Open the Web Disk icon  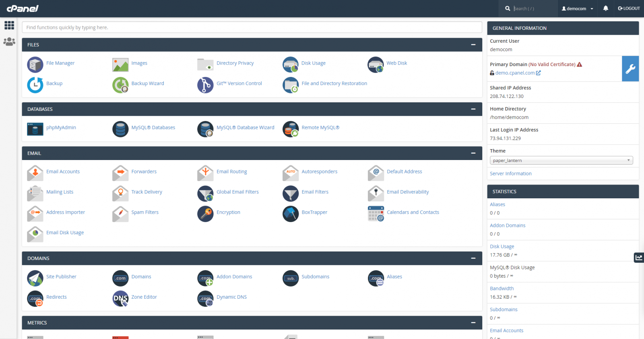click(376, 64)
